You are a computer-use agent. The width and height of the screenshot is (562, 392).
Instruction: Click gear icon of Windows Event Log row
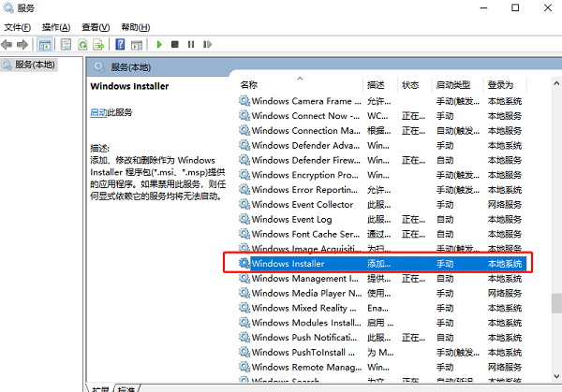click(244, 219)
